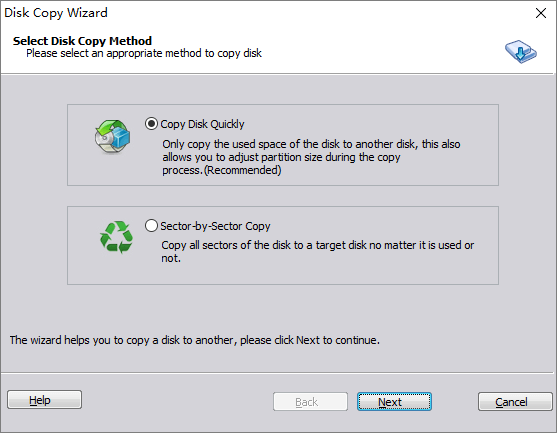This screenshot has height=433, width=557.
Task: Click the Cancel button
Action: (x=515, y=402)
